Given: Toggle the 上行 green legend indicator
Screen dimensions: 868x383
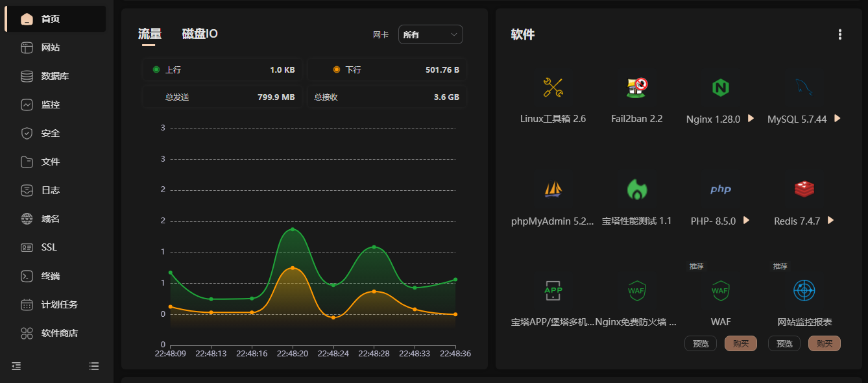Looking at the screenshot, I should [156, 69].
